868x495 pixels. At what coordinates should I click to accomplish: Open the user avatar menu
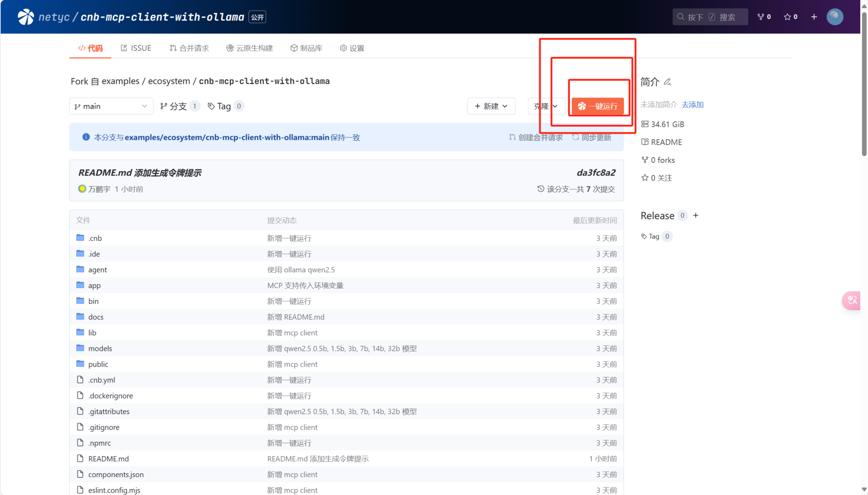coord(835,17)
